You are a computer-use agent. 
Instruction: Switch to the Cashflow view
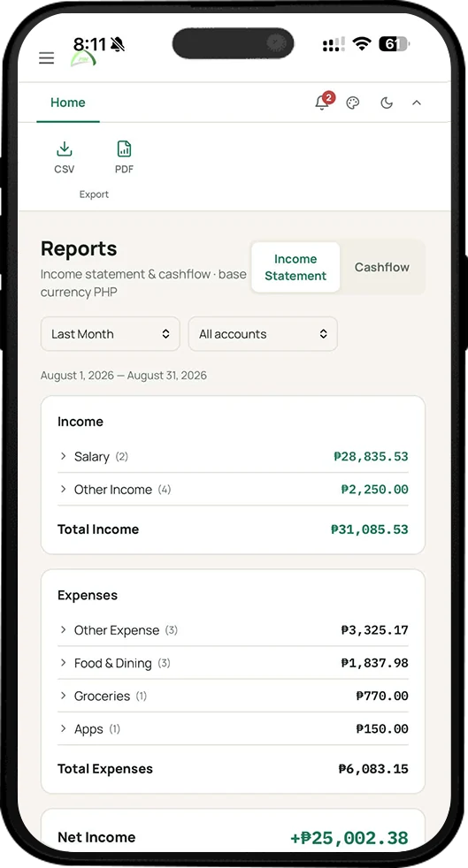382,267
